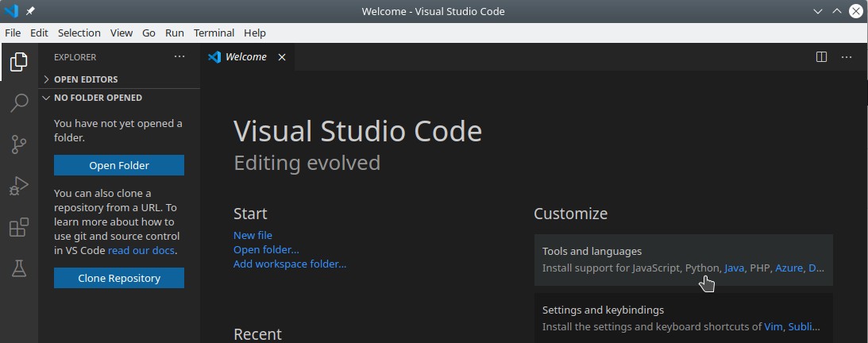Click the Clone Repository button
The image size is (868, 343).
coord(119,278)
